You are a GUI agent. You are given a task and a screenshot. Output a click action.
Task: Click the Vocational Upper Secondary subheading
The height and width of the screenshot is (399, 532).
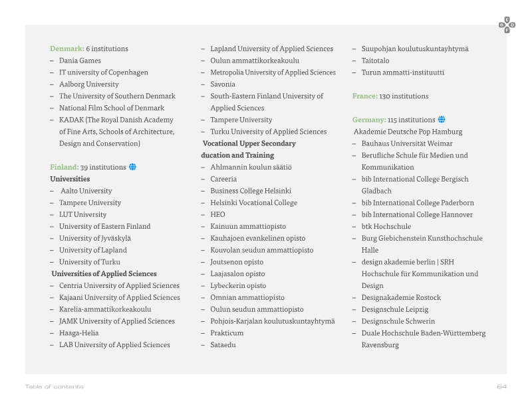[x=249, y=143]
